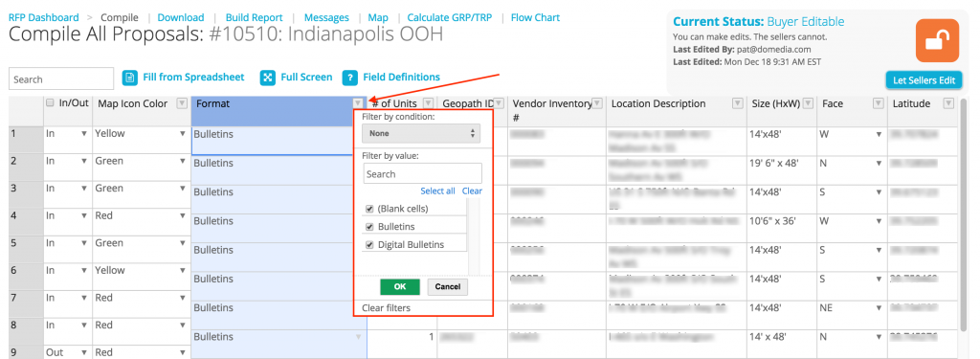This screenshot has width=980, height=359.
Task: Open the Download menu item
Action: [181, 17]
